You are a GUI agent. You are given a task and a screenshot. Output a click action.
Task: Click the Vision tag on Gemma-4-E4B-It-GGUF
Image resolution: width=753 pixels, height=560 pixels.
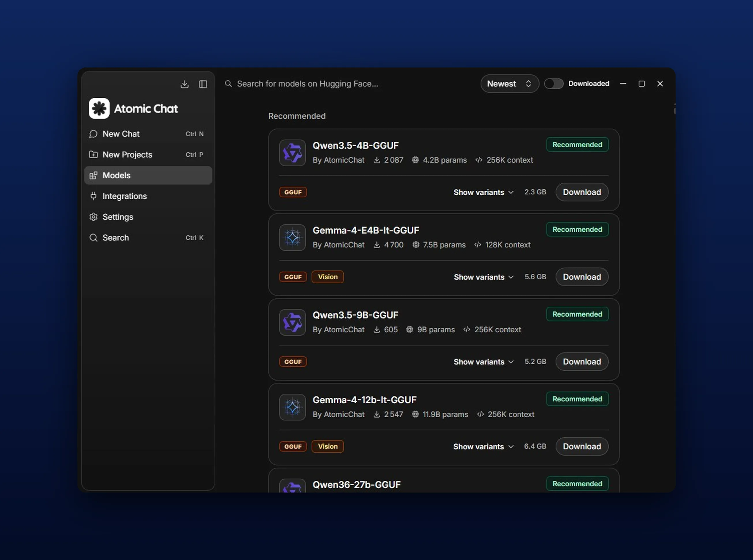pos(328,277)
